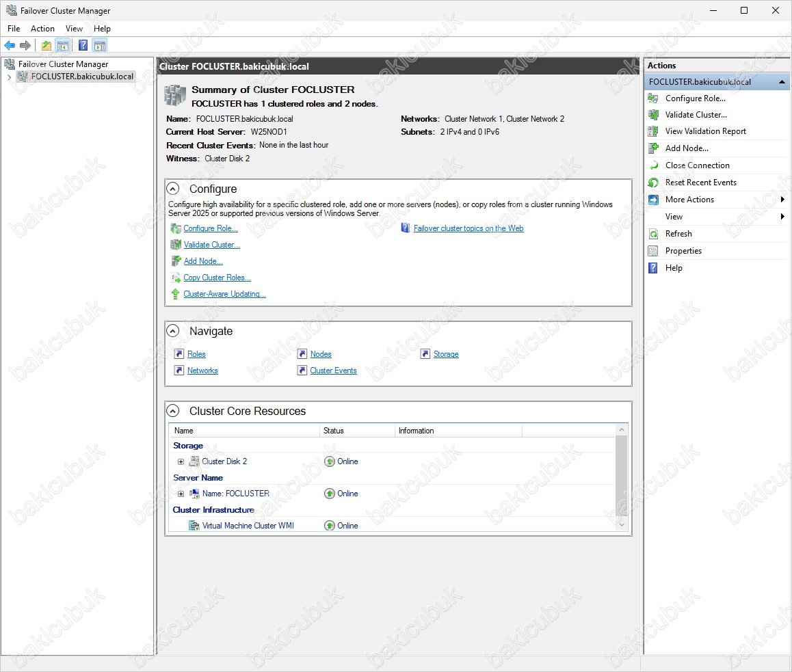792x672 pixels.
Task: Select the Virtual Machine Cluster WMI row text
Action: (x=248, y=526)
